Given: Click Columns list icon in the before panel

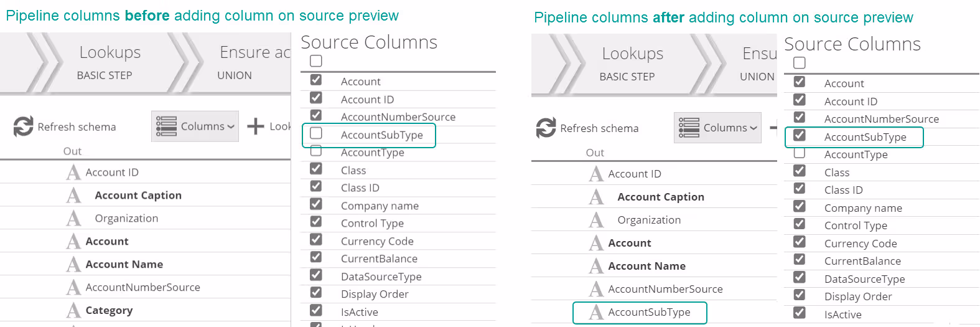Looking at the screenshot, I should pos(166,126).
